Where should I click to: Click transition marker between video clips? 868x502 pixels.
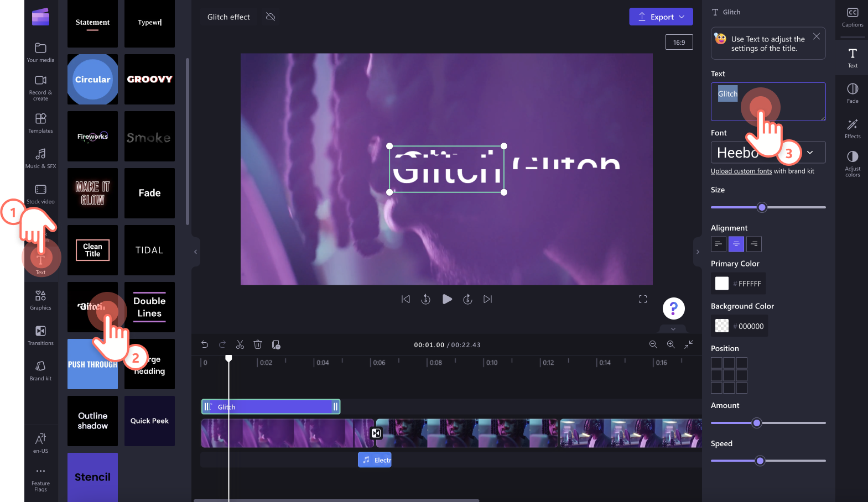tap(376, 433)
